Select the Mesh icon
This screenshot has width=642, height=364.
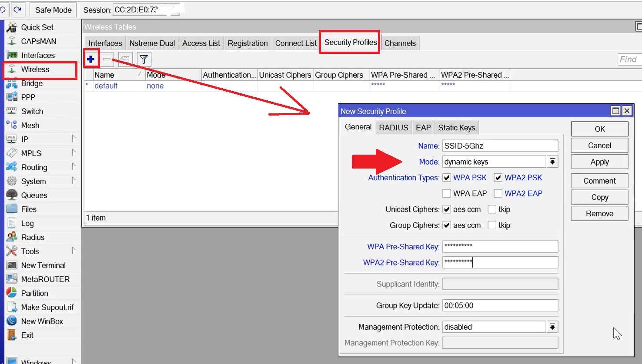pos(12,125)
